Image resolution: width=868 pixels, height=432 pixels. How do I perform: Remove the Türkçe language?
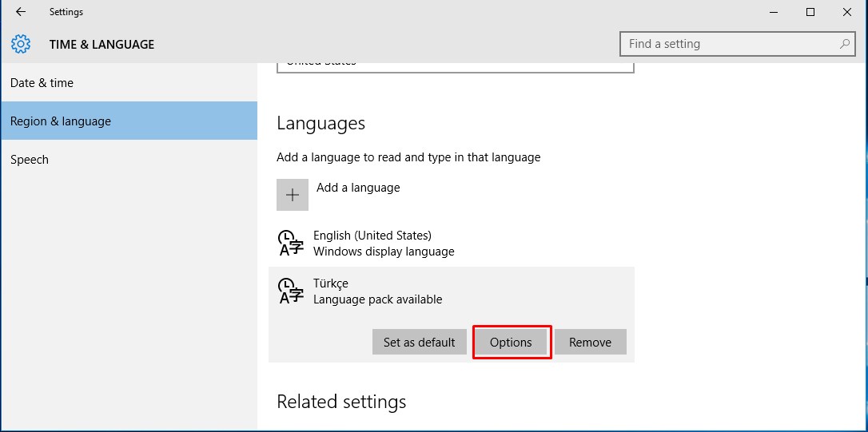(590, 342)
